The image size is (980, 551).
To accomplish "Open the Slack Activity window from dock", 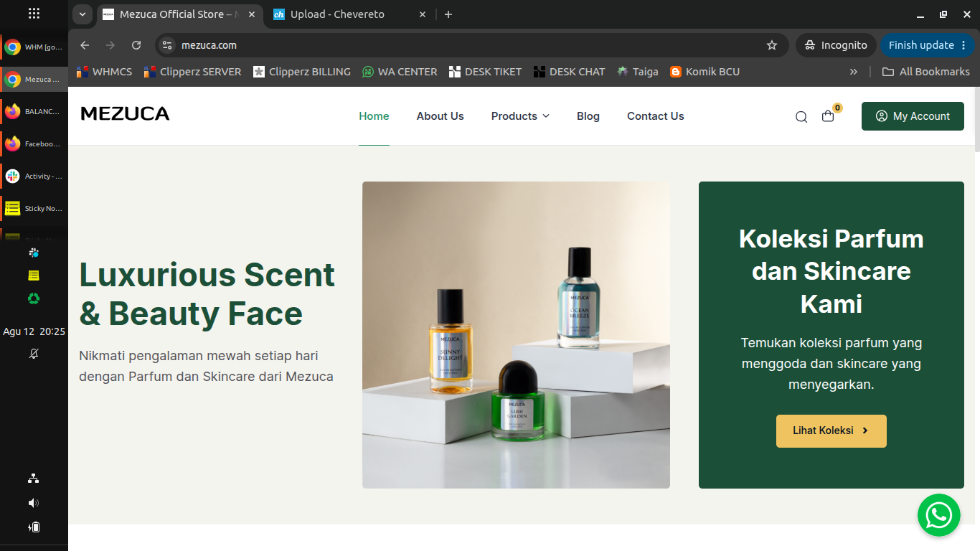I will coord(34,176).
